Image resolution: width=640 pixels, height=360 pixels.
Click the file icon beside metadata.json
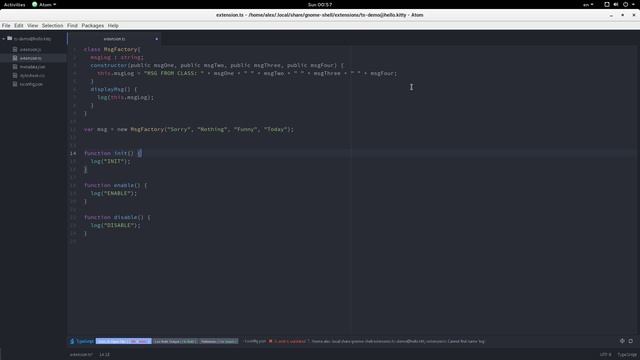(x=15, y=67)
